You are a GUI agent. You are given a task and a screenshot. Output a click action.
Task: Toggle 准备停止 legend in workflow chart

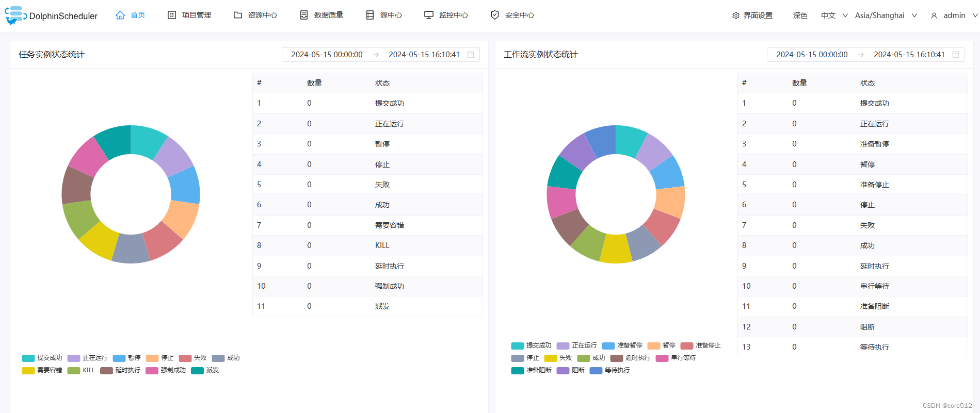click(x=701, y=345)
